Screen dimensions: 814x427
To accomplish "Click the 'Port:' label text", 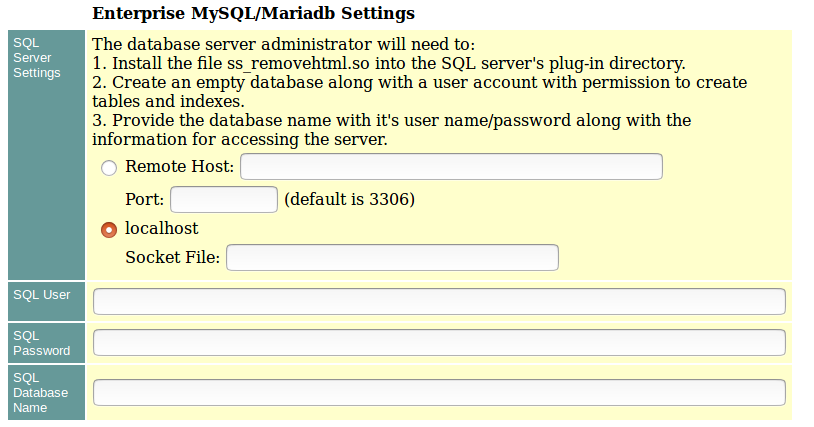I will (145, 199).
